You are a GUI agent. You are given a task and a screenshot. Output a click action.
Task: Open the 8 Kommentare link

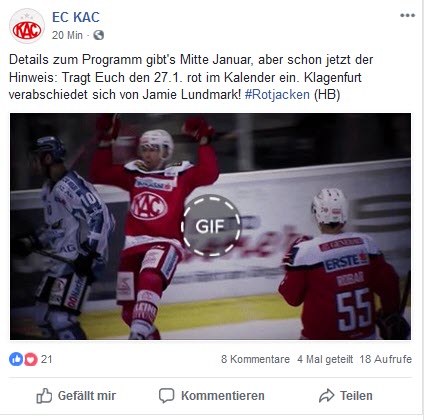pos(255,359)
